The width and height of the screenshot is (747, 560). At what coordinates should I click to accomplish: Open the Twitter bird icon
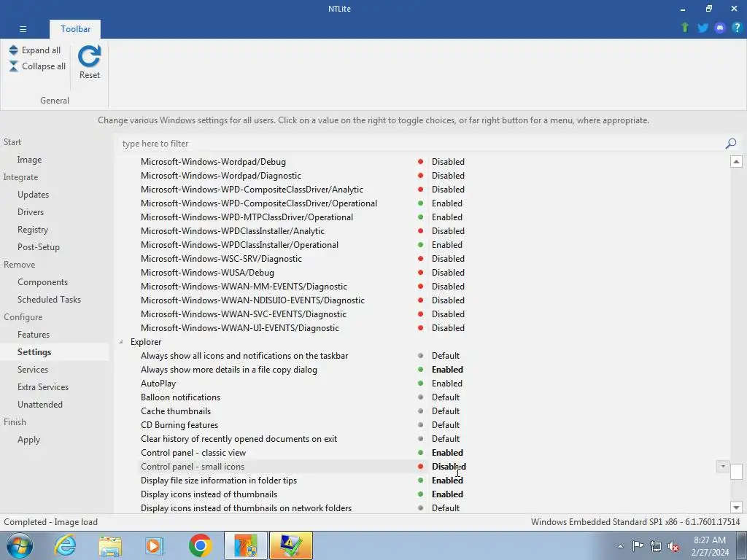pyautogui.click(x=703, y=28)
